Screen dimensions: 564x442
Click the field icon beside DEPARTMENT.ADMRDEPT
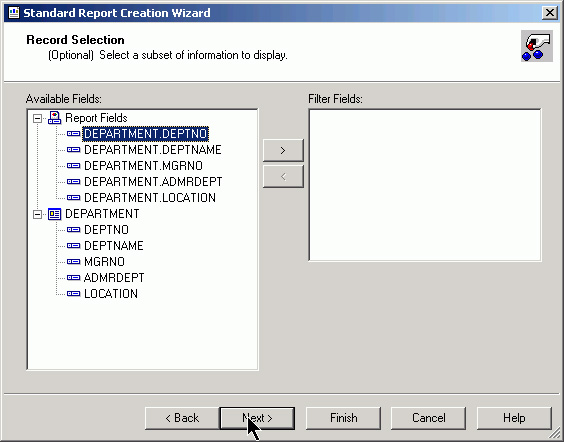point(73,182)
